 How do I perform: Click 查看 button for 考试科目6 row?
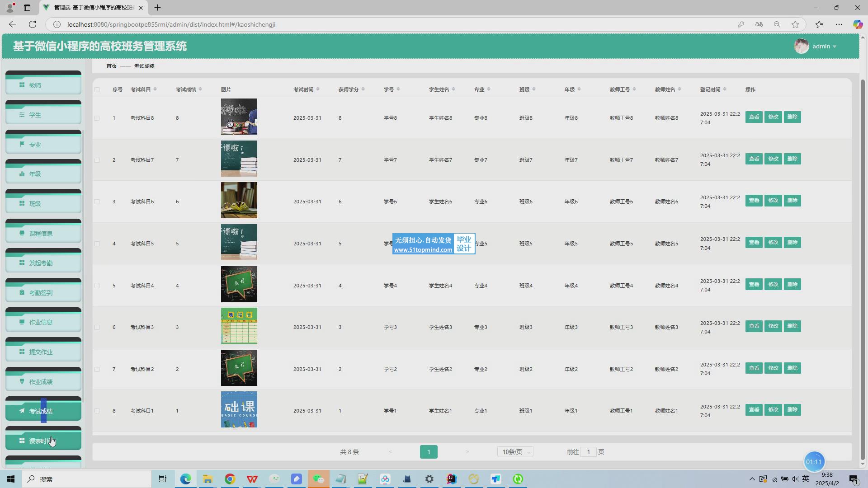coord(754,200)
